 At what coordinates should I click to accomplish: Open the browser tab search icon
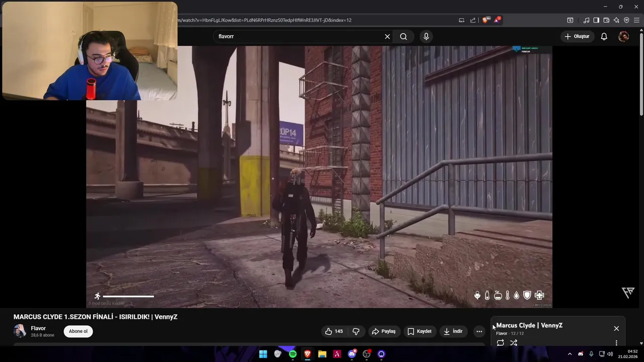[570, 20]
